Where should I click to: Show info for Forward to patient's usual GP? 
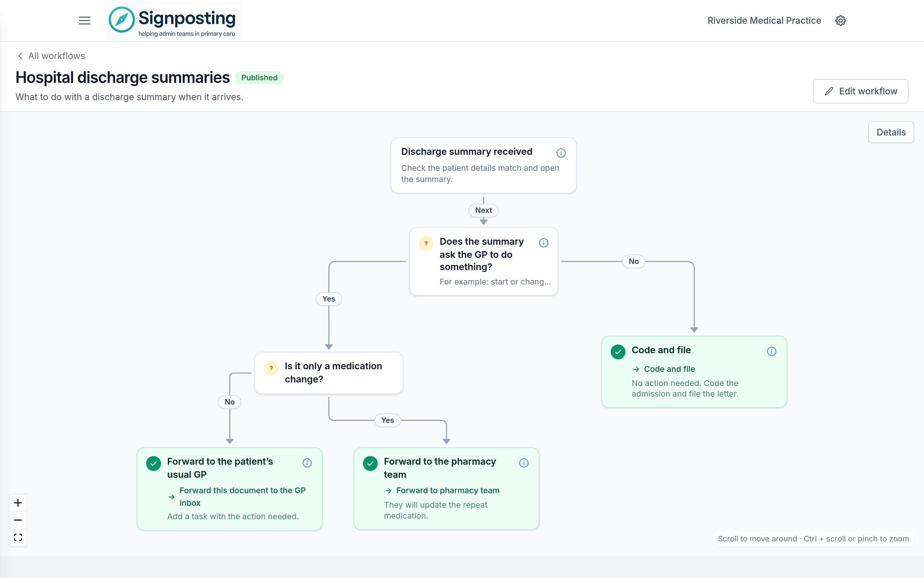[x=307, y=463]
